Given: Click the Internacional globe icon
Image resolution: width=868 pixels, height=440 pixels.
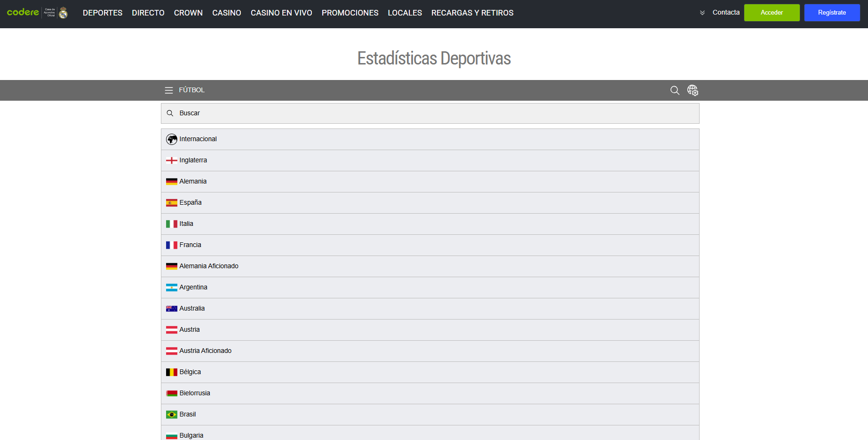Looking at the screenshot, I should click(172, 139).
